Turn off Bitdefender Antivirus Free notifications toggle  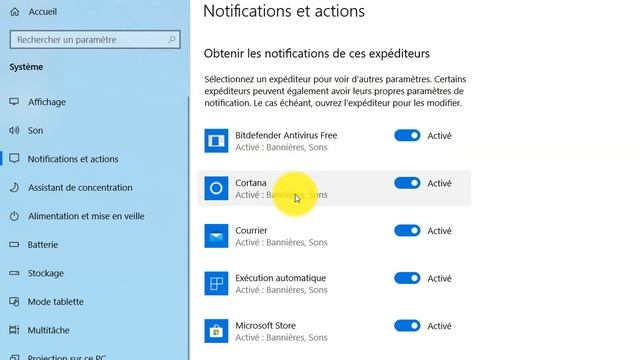click(407, 136)
